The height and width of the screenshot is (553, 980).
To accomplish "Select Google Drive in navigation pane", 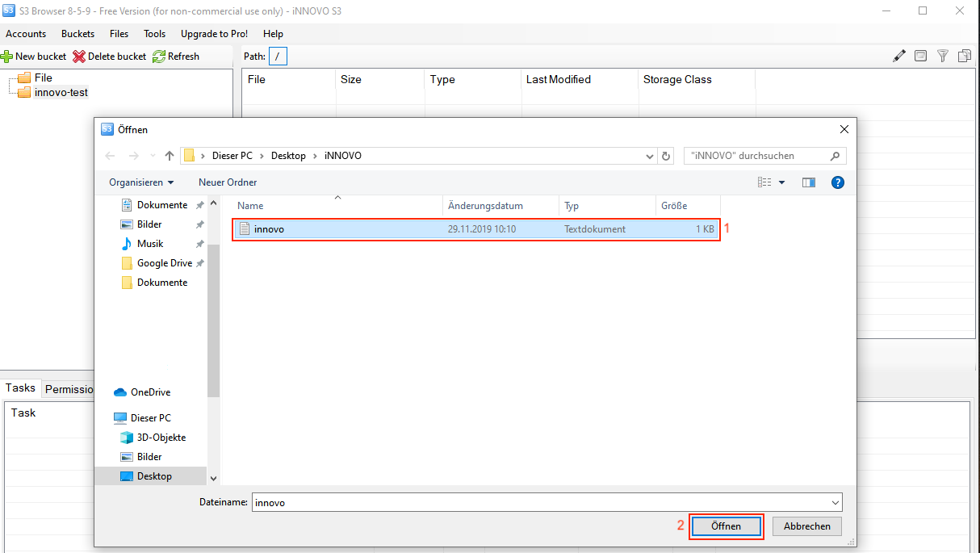I will [x=164, y=263].
